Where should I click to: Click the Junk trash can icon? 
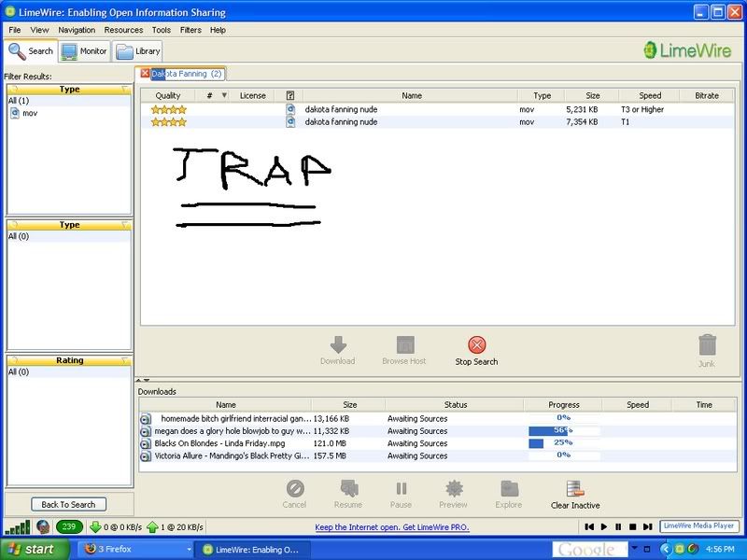point(707,344)
